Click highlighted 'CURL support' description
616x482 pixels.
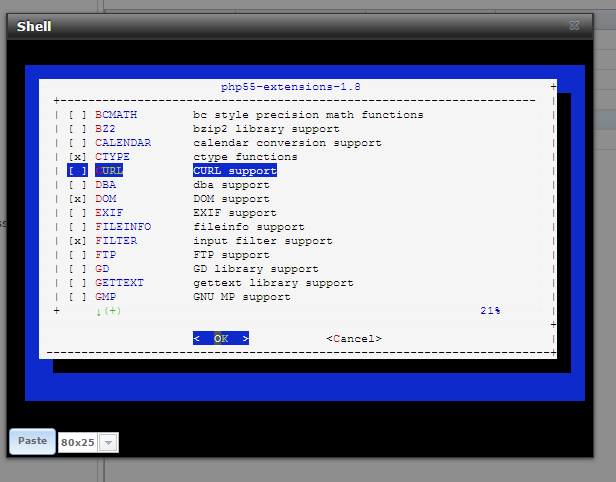pyautogui.click(x=235, y=171)
